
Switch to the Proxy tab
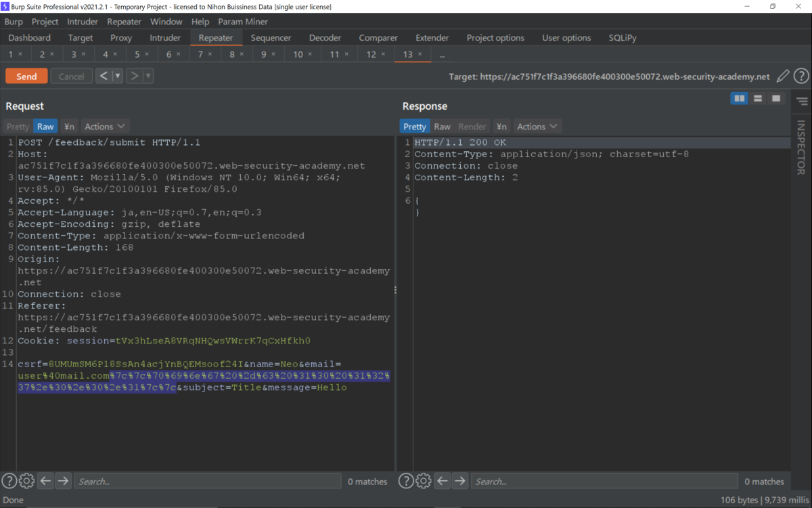[121, 38]
